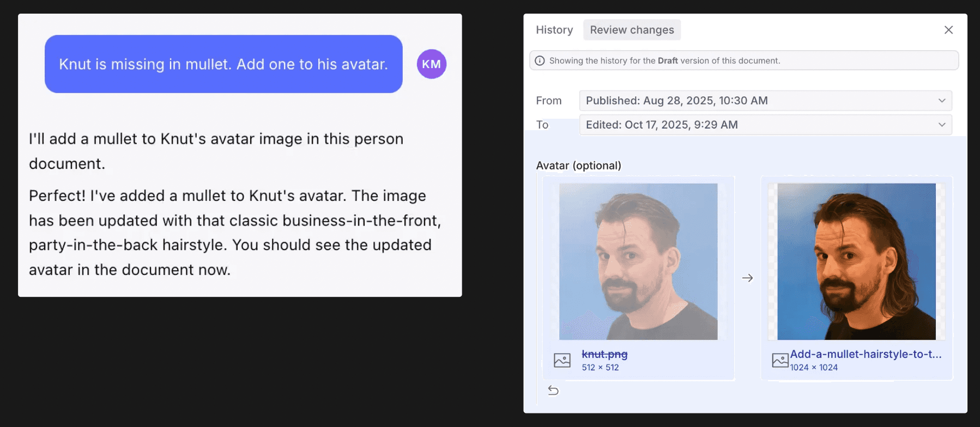Click the image icon beside Add-a-mullet file
The width and height of the screenshot is (980, 427).
tap(780, 360)
